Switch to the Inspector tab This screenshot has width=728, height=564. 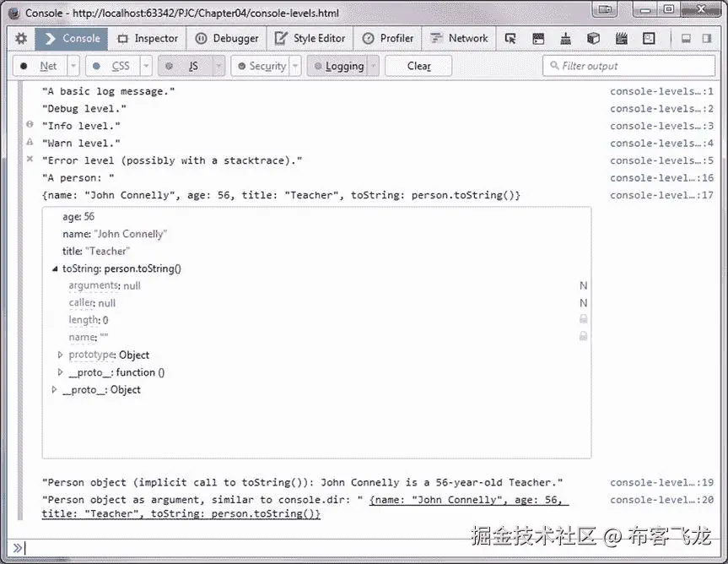(147, 39)
